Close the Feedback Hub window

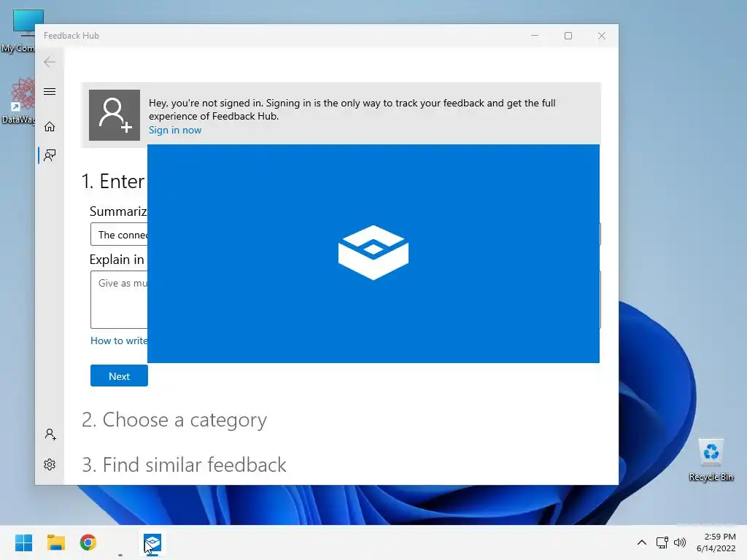(602, 36)
